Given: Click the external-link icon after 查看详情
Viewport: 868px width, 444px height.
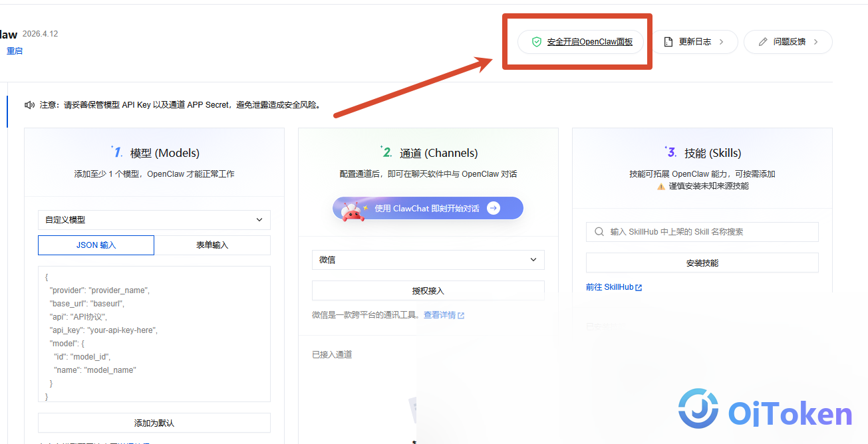Looking at the screenshot, I should click(461, 316).
